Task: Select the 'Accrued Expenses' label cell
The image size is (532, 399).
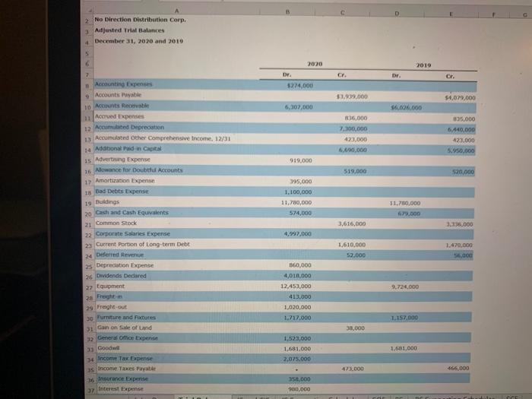Action: [x=119, y=116]
